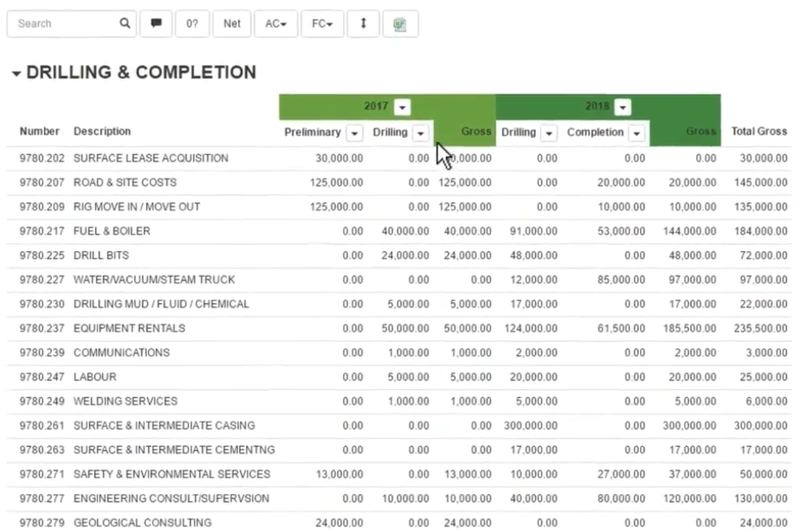Click Equipment Rentals Completion value 61,500.00

pos(621,328)
